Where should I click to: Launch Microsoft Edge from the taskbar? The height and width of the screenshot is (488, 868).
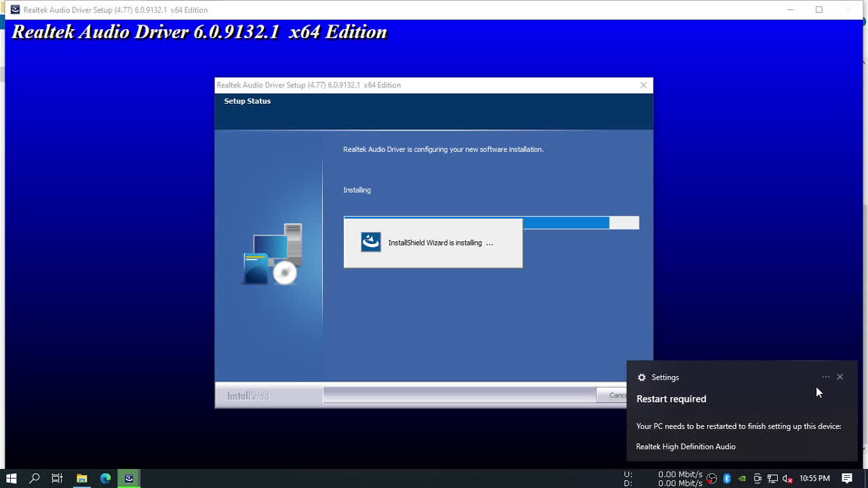105,479
